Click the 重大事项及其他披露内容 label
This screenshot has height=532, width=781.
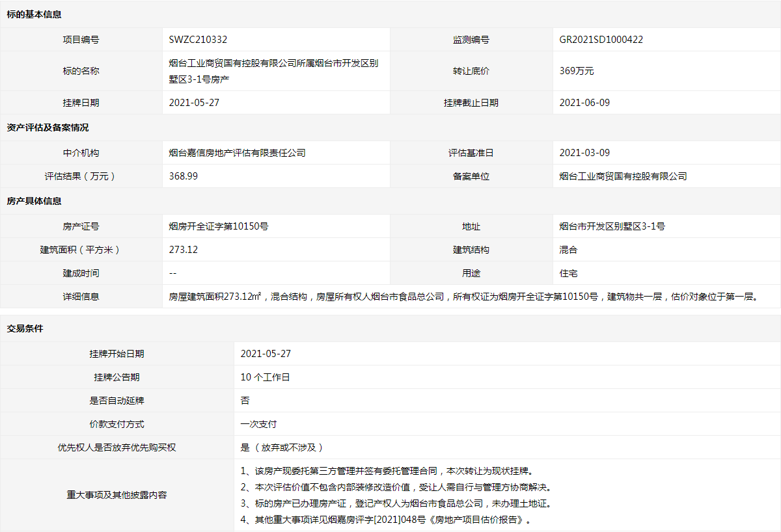(x=117, y=495)
